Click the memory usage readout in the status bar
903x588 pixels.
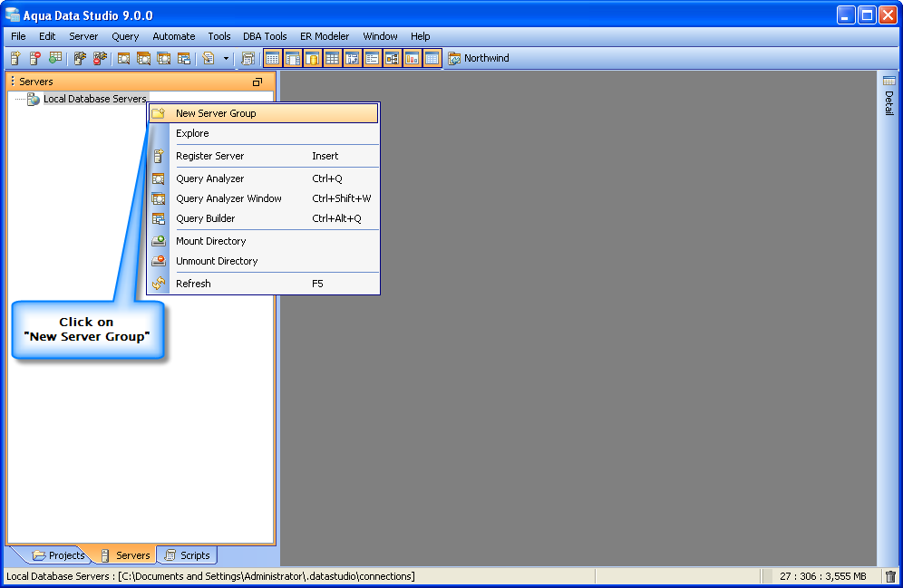(x=823, y=576)
